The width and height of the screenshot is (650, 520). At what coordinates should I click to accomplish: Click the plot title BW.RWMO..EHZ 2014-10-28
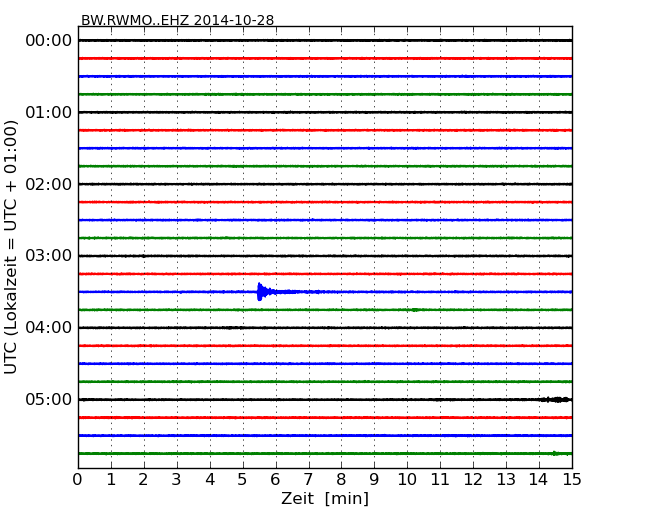tap(177, 20)
